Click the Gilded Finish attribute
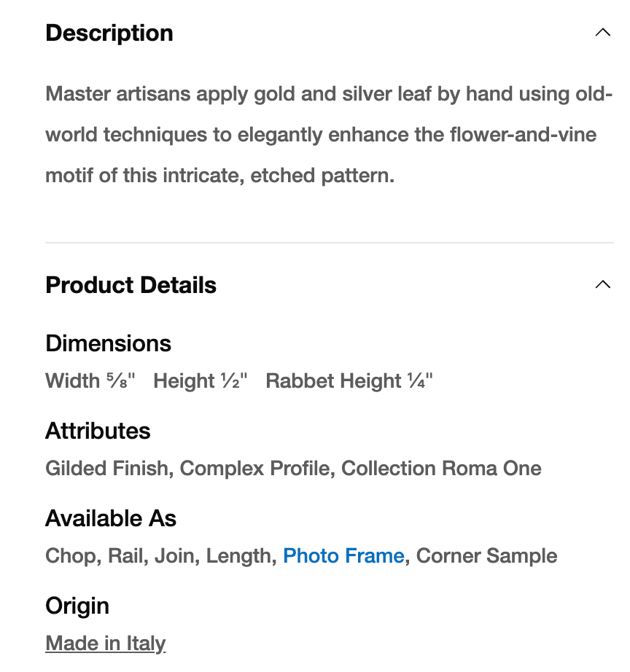This screenshot has height=672, width=630. click(106, 469)
